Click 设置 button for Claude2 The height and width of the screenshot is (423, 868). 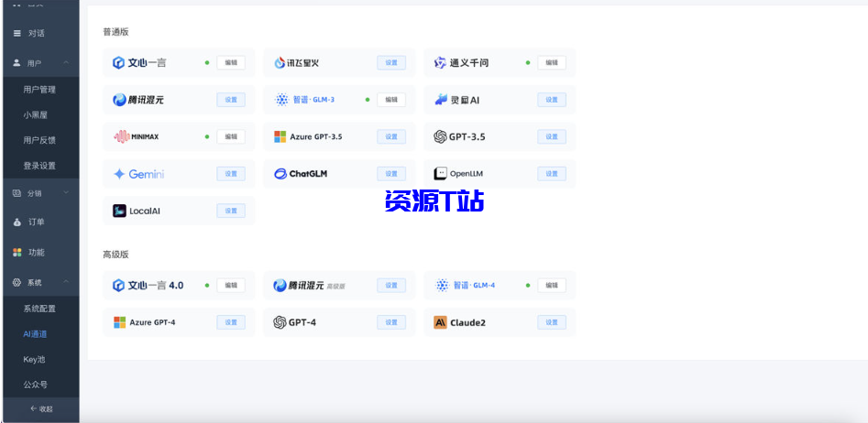552,322
